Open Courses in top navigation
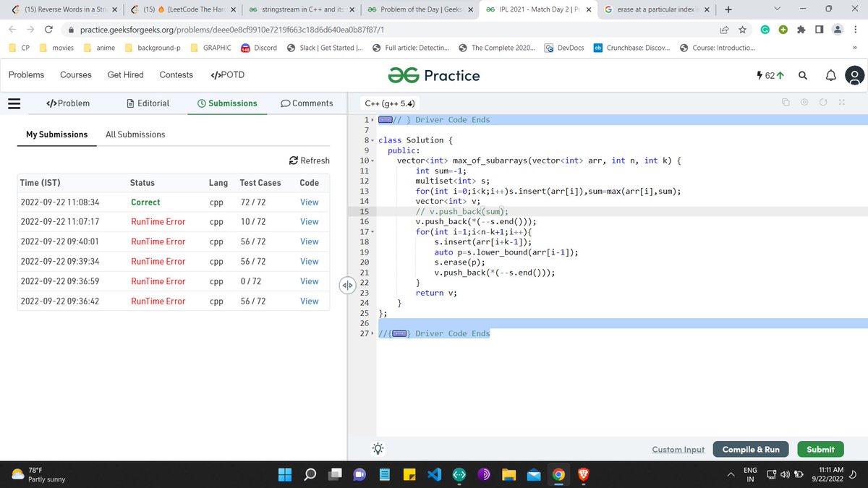The height and width of the screenshot is (488, 868). tap(76, 75)
